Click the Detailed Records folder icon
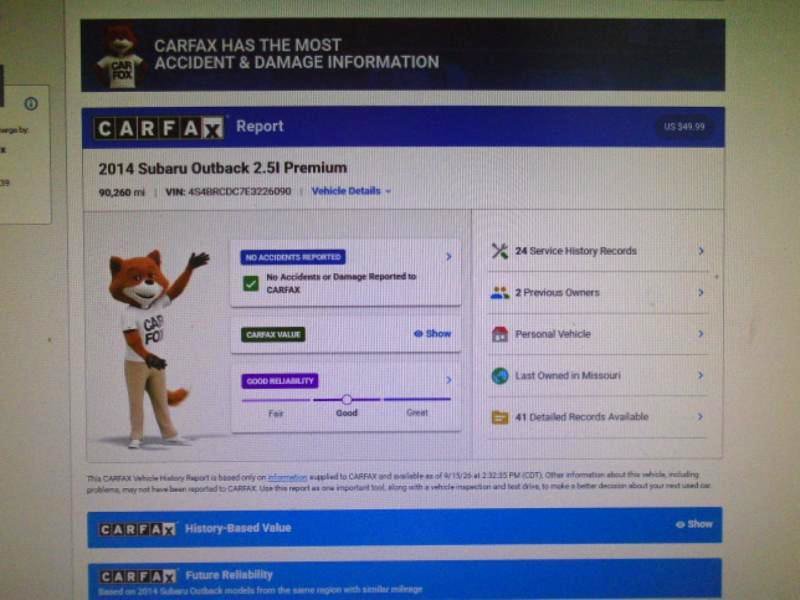 click(499, 417)
